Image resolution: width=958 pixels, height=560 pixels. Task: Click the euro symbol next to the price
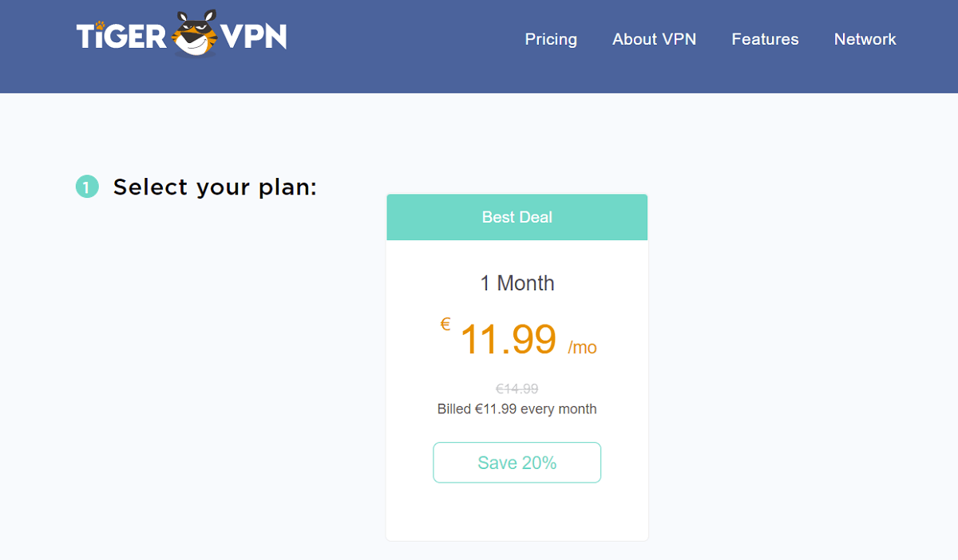tap(445, 325)
